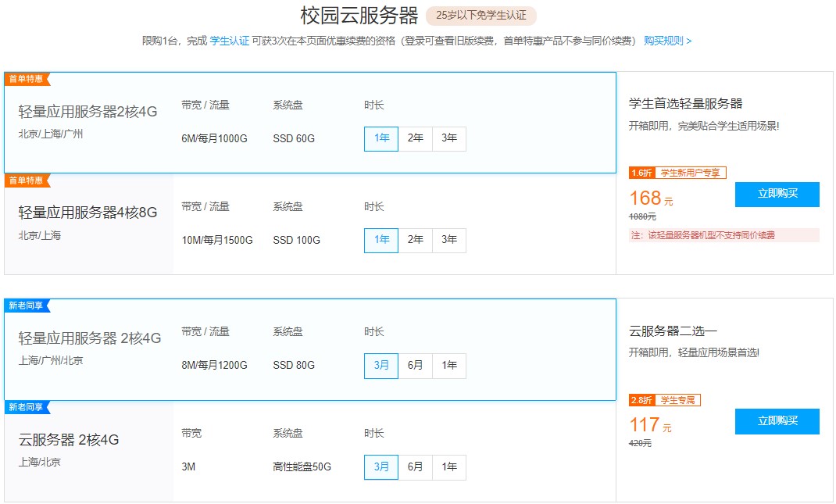Viewport: 836px width, 504px height.
Task: Open the 学生认证 link
Action: [230, 41]
